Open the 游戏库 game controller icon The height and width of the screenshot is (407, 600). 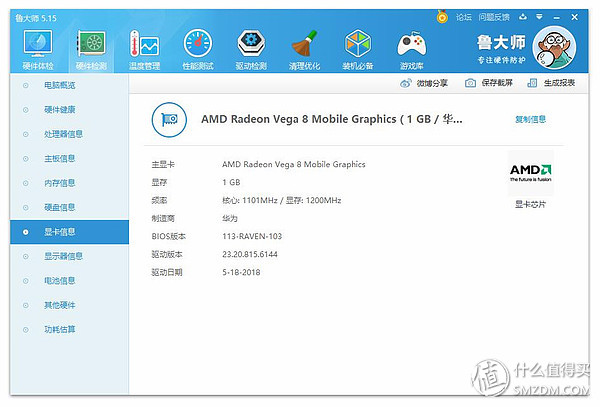tap(411, 49)
